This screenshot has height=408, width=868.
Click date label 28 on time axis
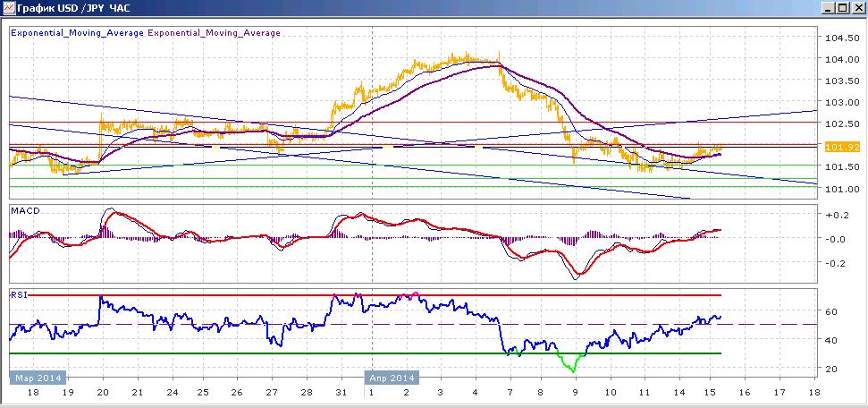point(306,393)
